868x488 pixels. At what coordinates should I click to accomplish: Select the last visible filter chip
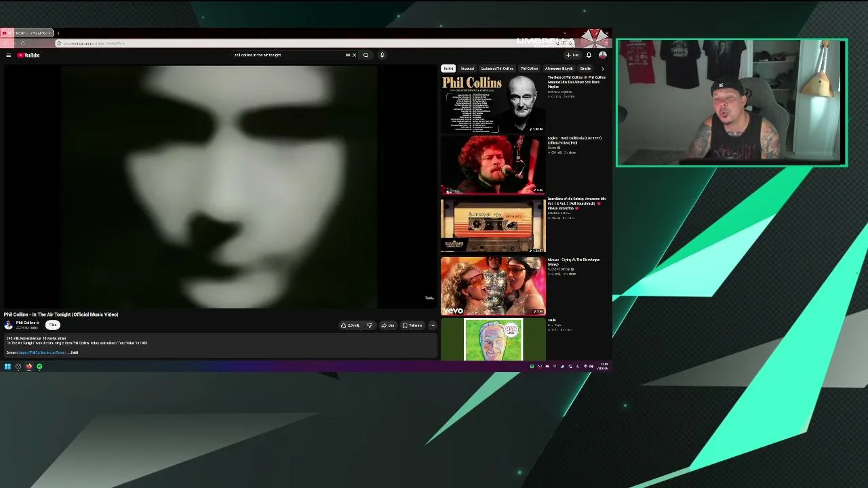[585, 68]
